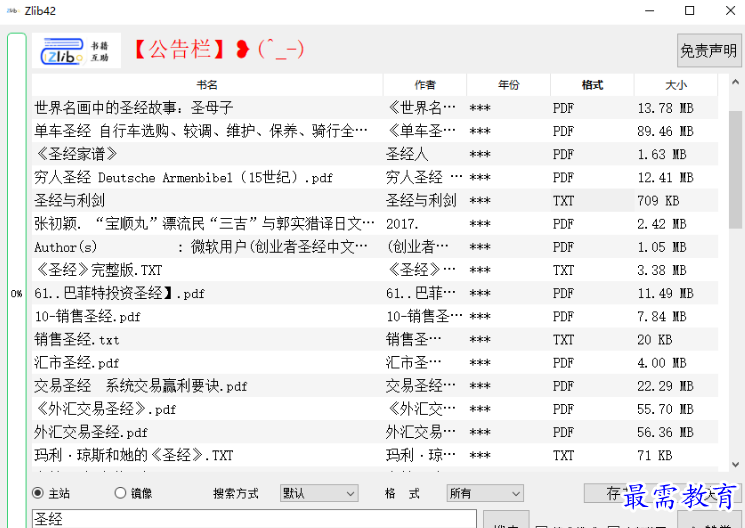Maximize the Zlib42 window
The width and height of the screenshot is (745, 528).
[689, 10]
